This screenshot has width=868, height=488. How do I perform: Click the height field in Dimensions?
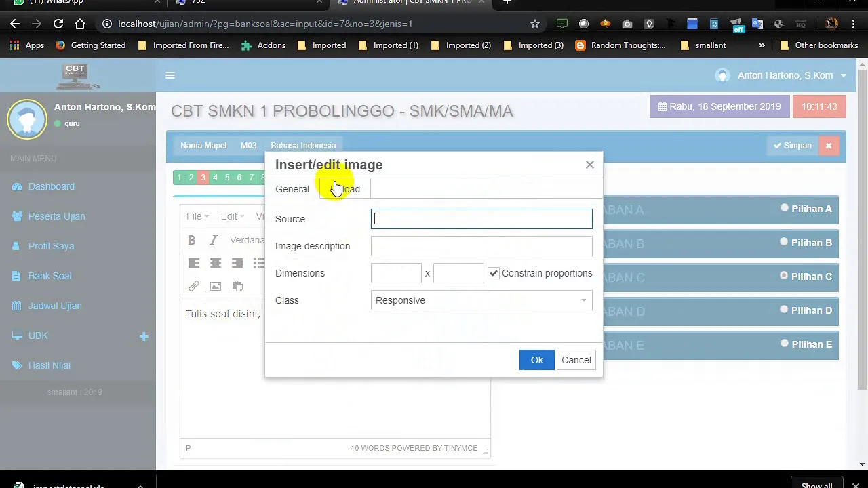click(x=458, y=273)
